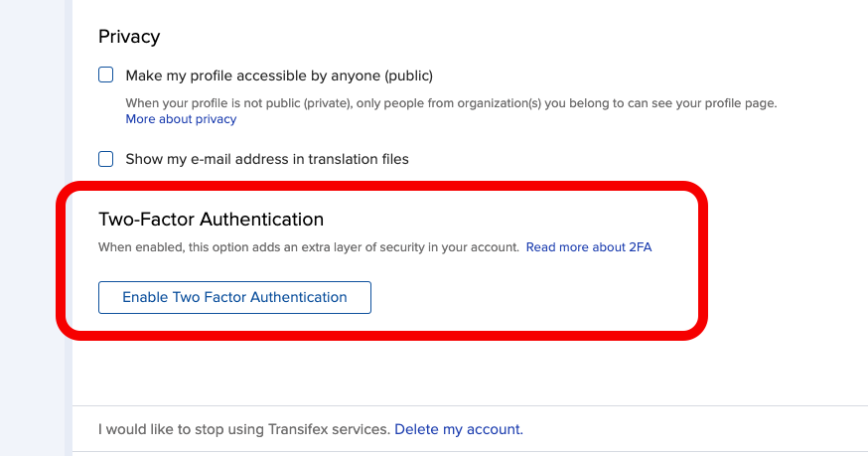Viewport: 868px width, 456px height.
Task: Open the More about privacy link
Action: [181, 119]
